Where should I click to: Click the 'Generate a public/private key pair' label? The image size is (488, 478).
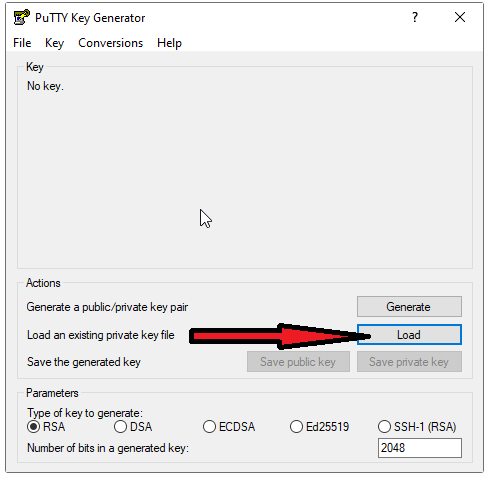107,307
